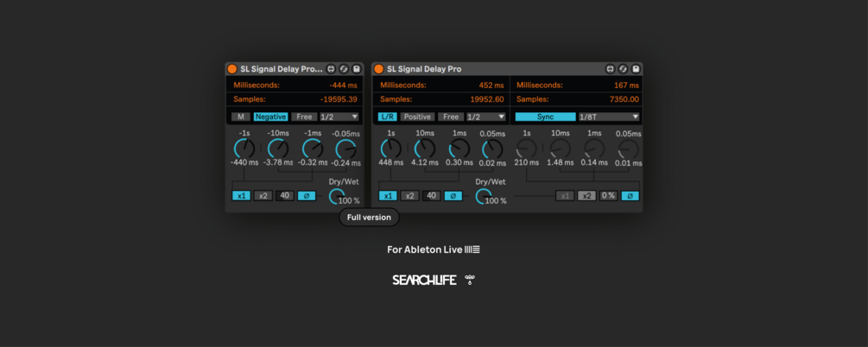Click the hot-swap preset icon on the -444 ms device
Screen dimensions: 868x347
[x=344, y=69]
